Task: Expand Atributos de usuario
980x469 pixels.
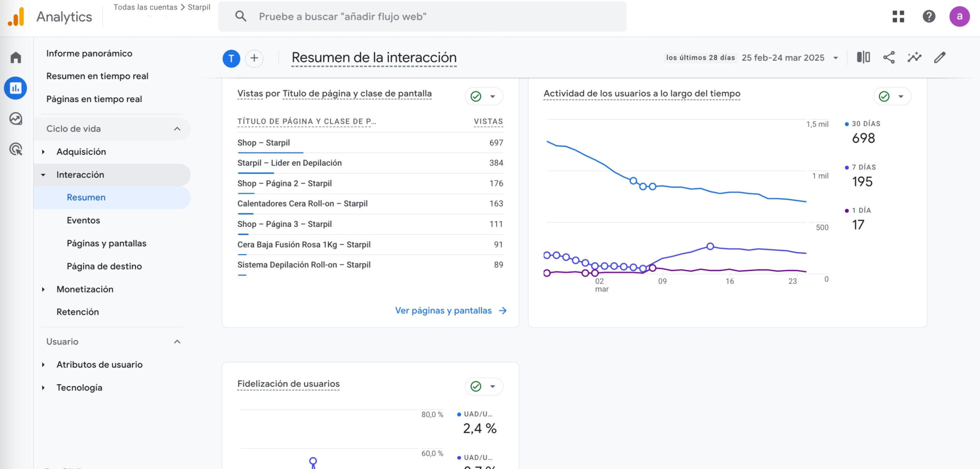Action: pos(43,365)
